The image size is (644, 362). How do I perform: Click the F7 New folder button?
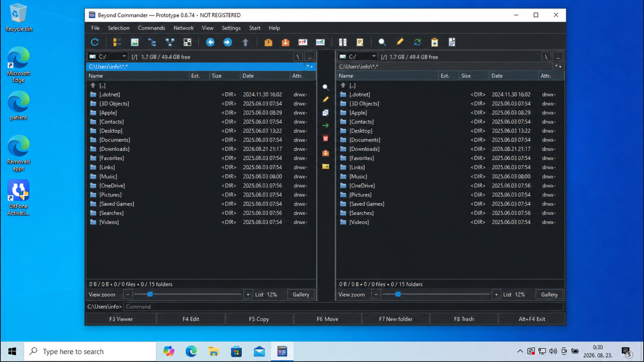396,319
